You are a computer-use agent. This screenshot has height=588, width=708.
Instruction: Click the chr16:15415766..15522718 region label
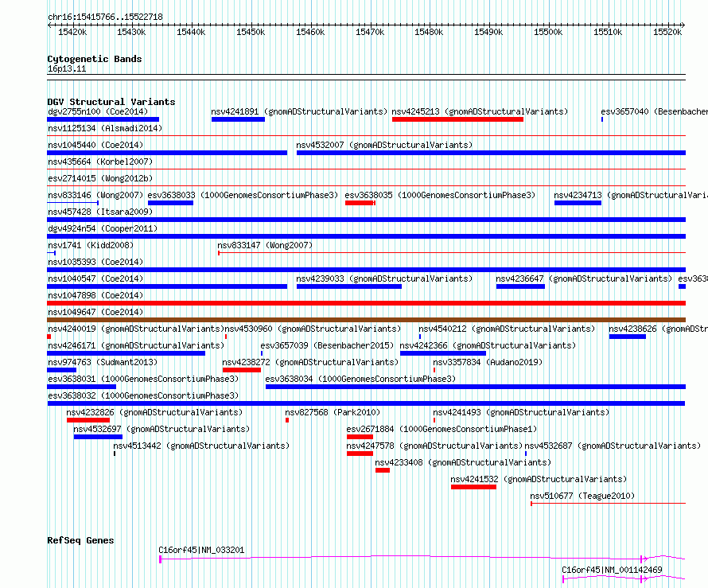pyautogui.click(x=105, y=17)
